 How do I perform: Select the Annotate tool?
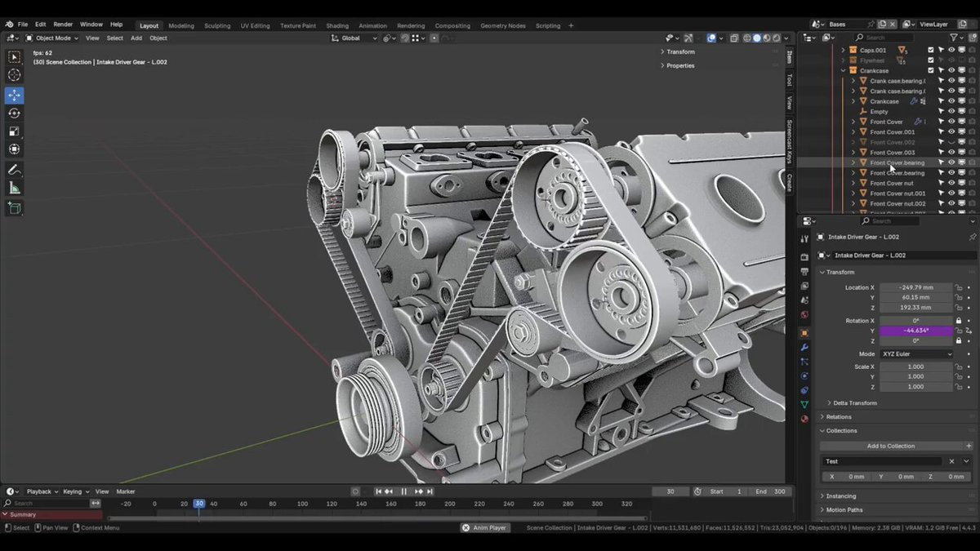14,170
